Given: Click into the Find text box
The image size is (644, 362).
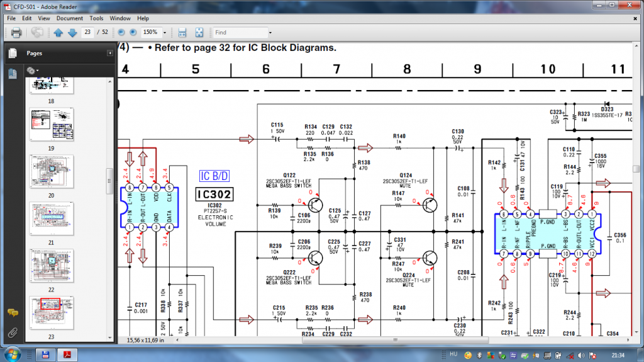Looking at the screenshot, I should point(240,33).
